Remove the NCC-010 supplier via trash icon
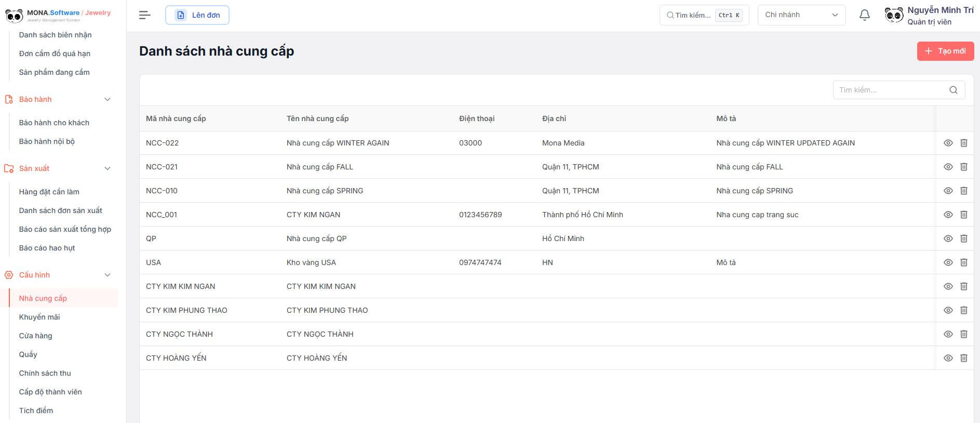This screenshot has height=423, width=980. click(963, 191)
